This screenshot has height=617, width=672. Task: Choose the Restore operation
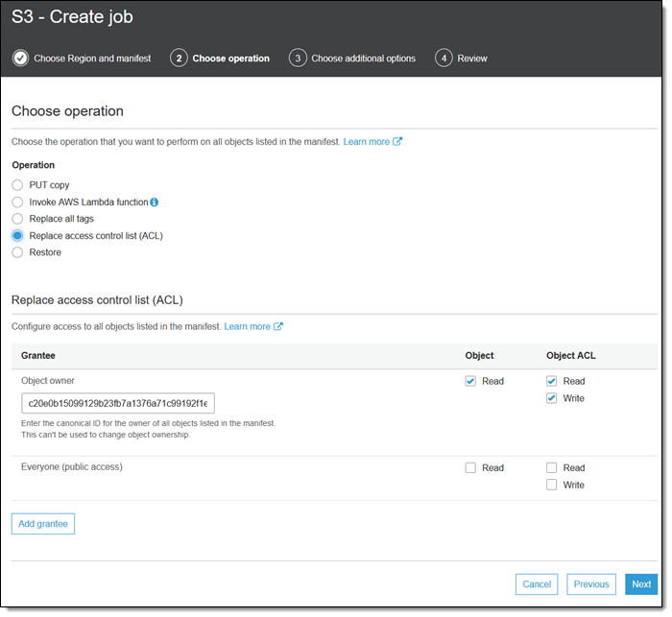[17, 252]
